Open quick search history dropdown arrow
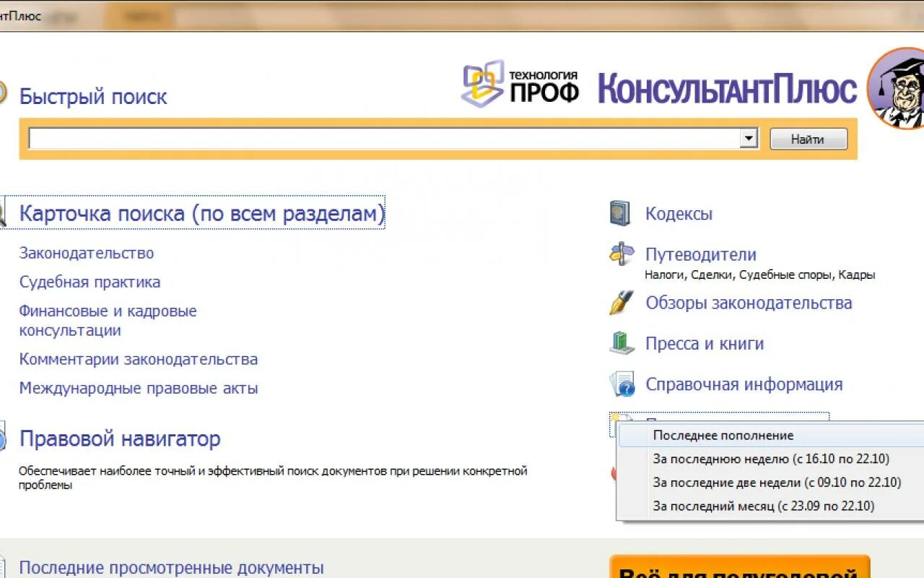 749,139
